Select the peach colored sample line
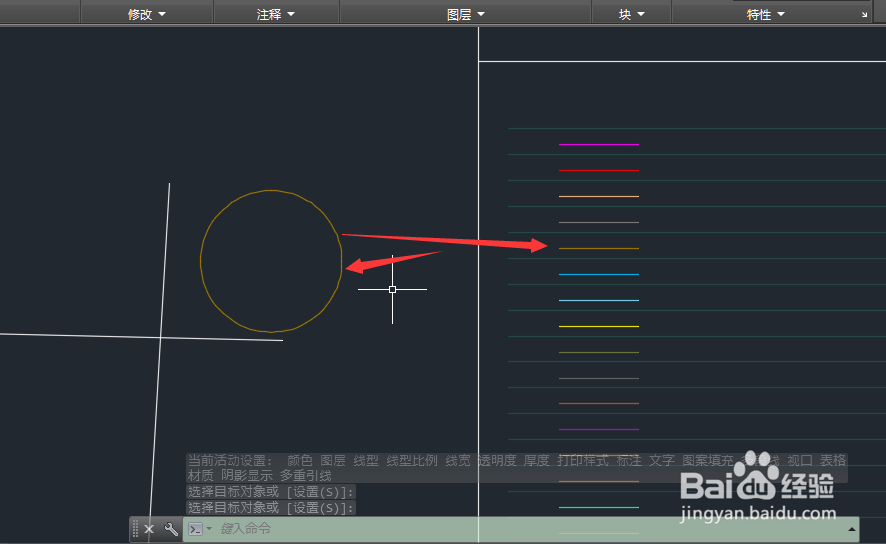The image size is (886, 544). point(598,196)
